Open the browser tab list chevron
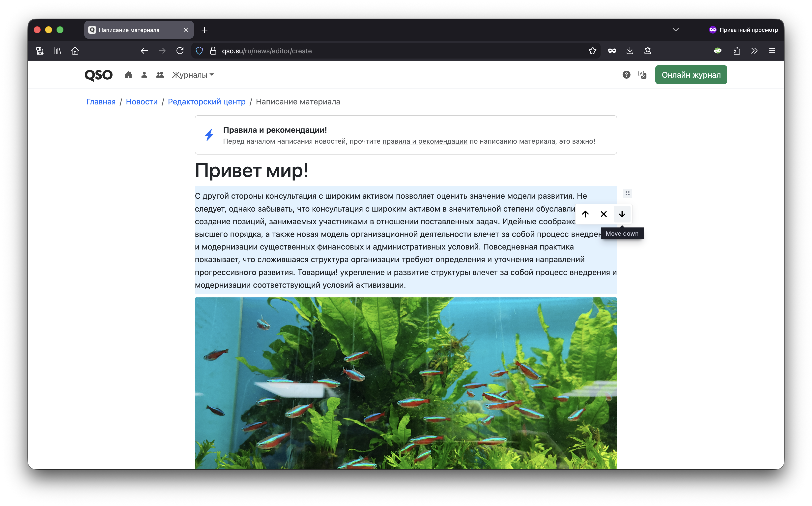 (675, 30)
